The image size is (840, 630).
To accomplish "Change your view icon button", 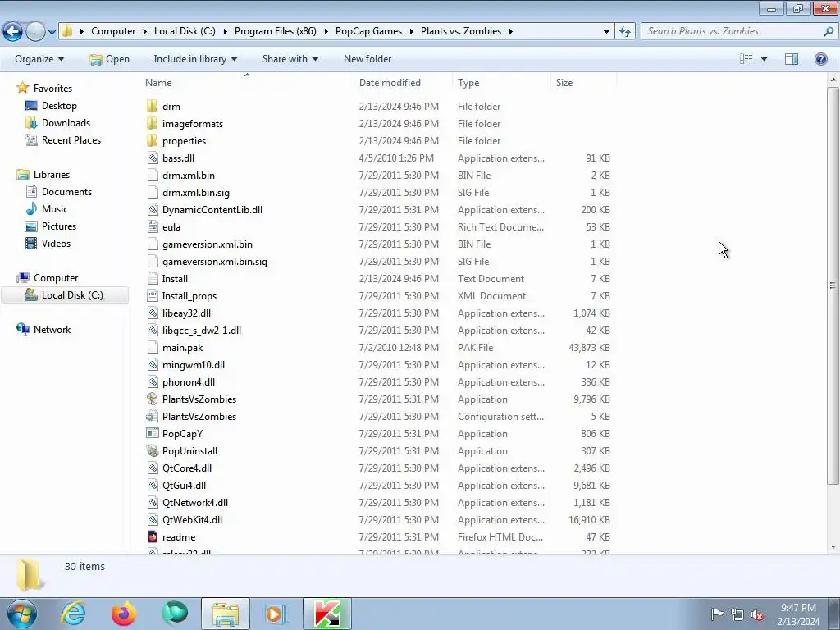I will coord(746,59).
